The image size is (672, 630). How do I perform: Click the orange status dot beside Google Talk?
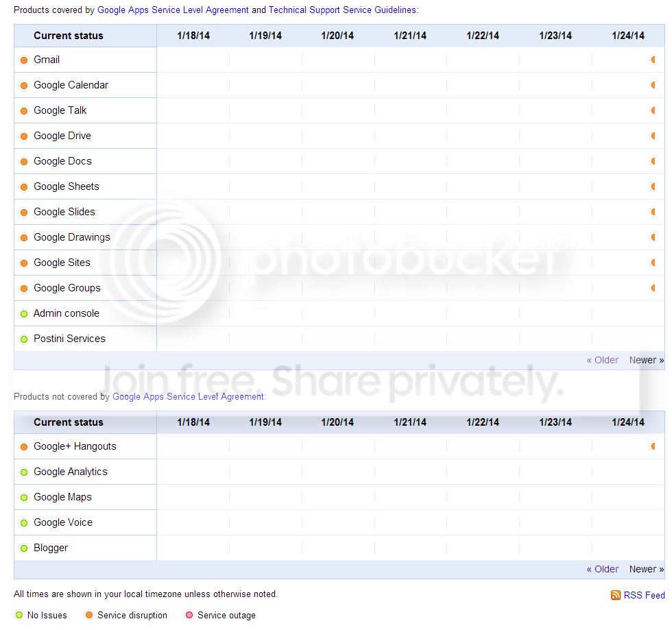coord(24,110)
